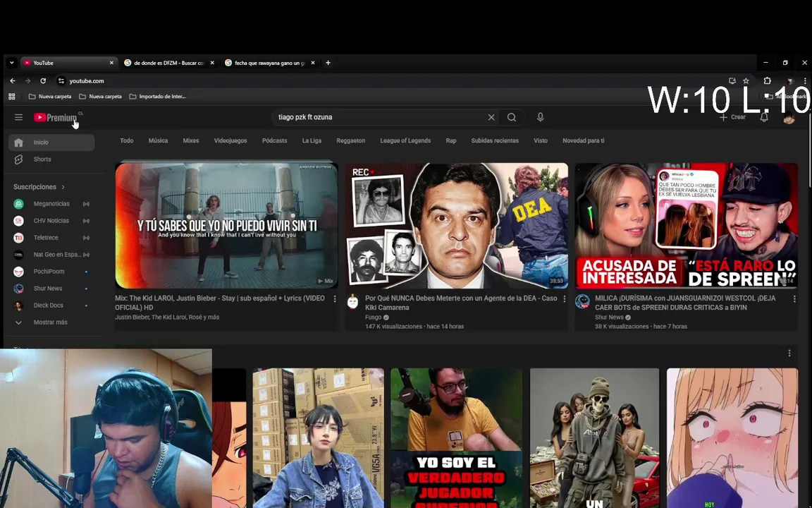Select the La Liga filter chip

312,140
